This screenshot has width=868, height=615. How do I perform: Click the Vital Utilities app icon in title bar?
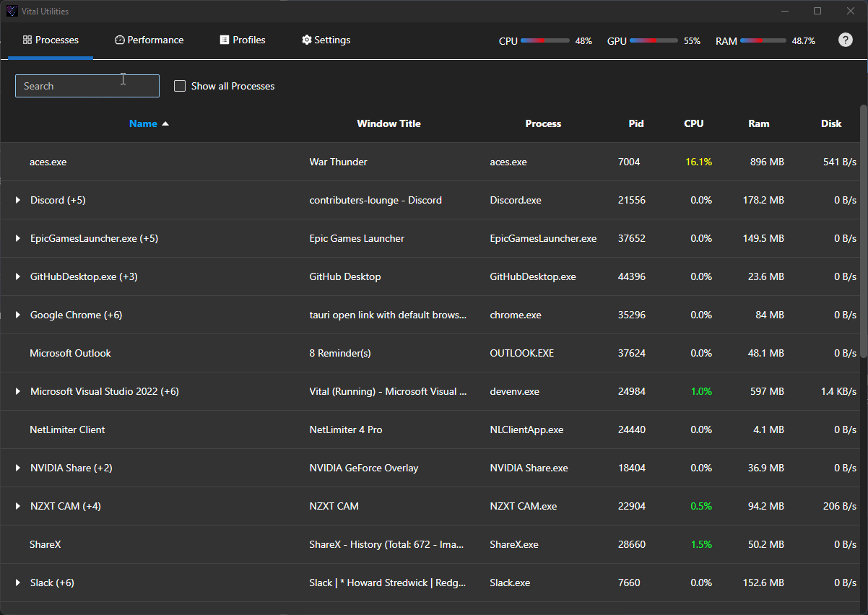(12, 11)
